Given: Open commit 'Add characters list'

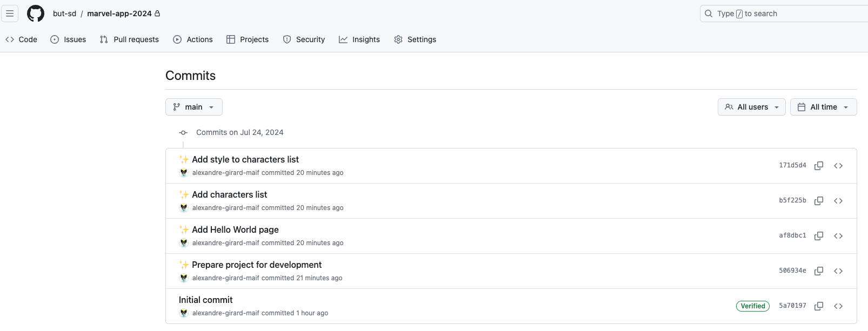Looking at the screenshot, I should click(x=230, y=194).
